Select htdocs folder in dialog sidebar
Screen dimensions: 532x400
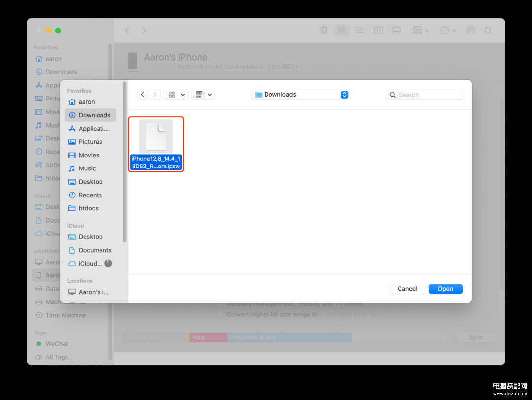click(88, 208)
